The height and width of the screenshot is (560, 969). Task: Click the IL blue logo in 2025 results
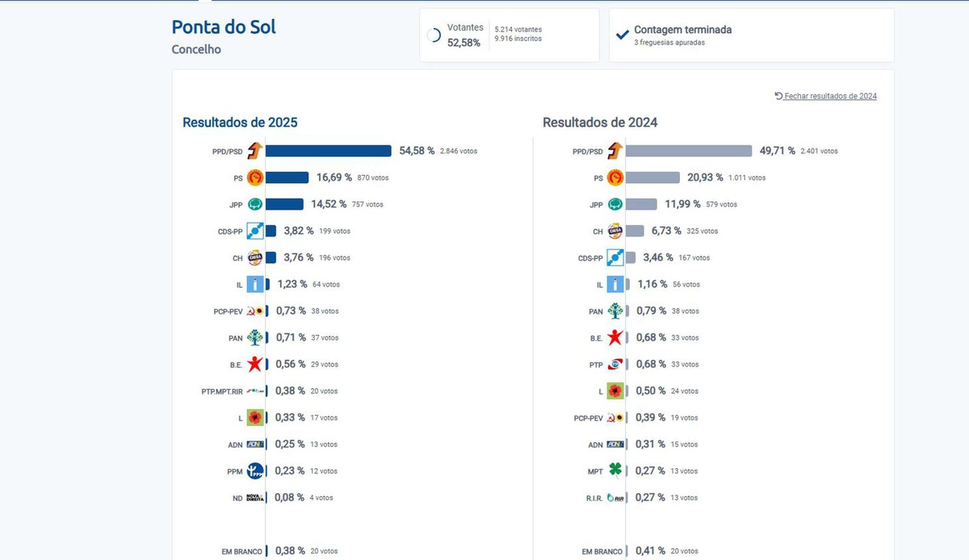(255, 284)
